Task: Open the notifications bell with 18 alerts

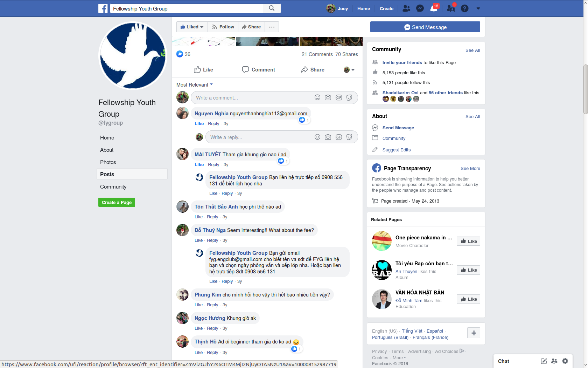Action: click(x=433, y=8)
